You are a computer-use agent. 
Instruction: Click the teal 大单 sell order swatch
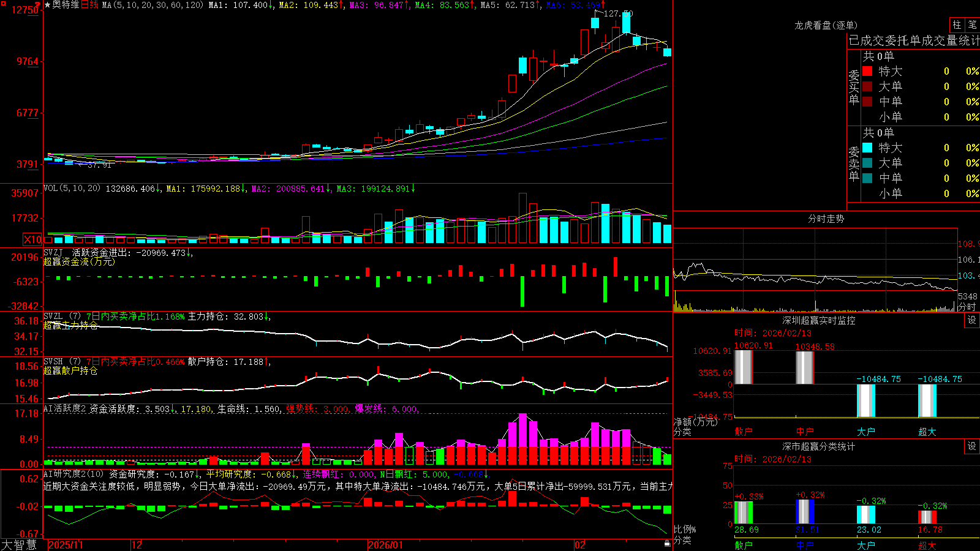point(867,163)
